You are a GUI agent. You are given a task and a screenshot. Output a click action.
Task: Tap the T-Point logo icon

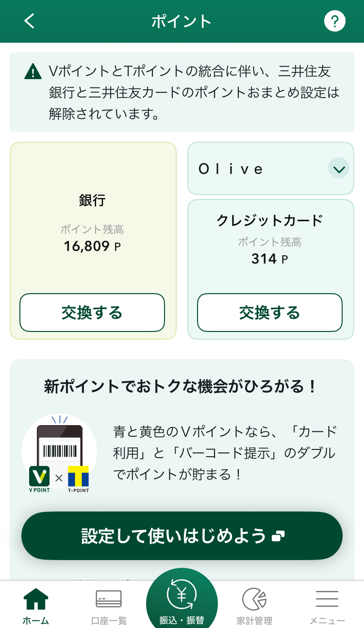(x=78, y=476)
